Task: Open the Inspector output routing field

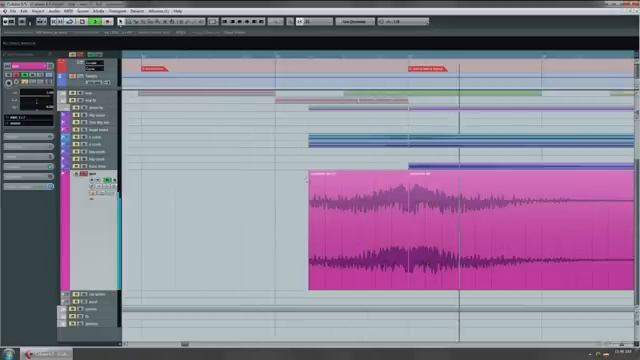Action: click(29, 123)
